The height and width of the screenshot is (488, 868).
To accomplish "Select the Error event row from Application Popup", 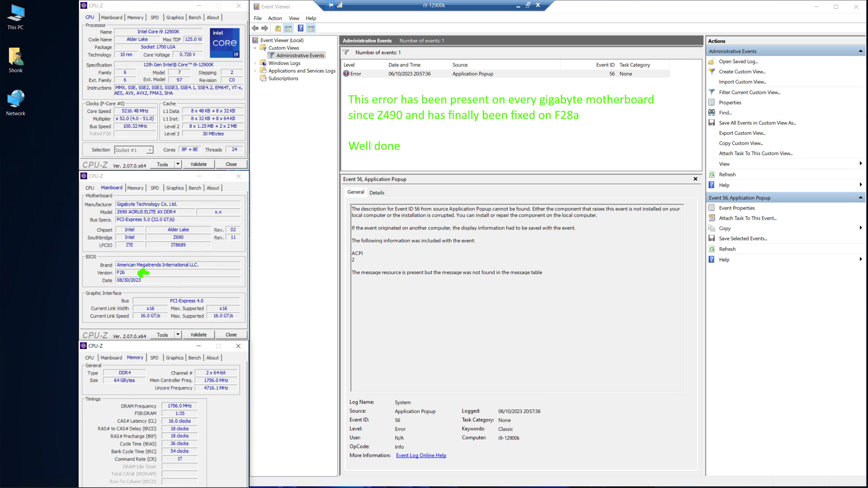I will coord(506,74).
